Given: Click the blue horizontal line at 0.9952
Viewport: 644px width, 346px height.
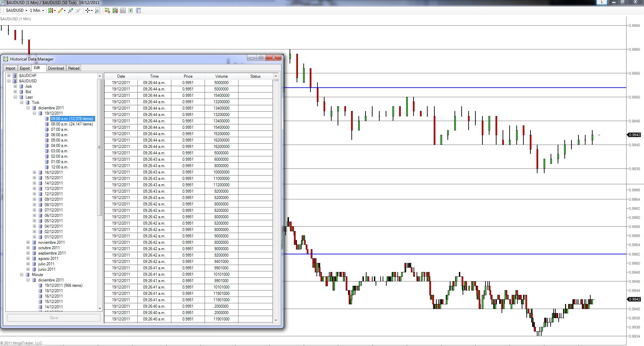Looking at the screenshot, I should point(455,254).
